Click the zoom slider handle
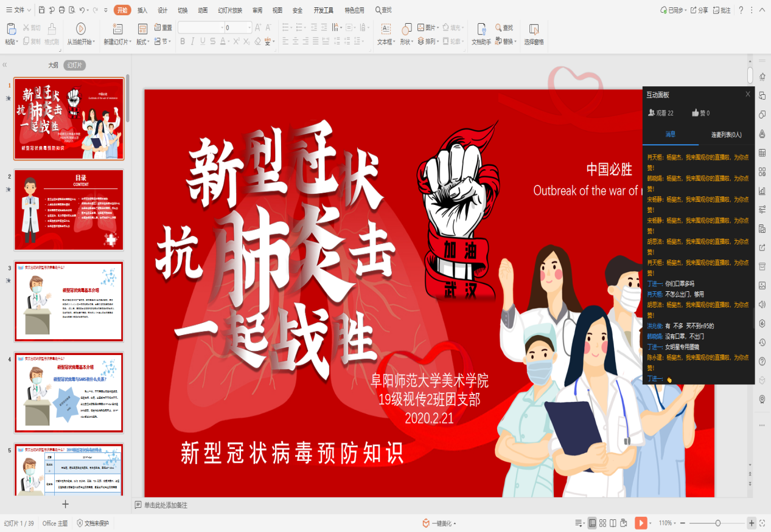The height and width of the screenshot is (532, 771). [x=718, y=523]
